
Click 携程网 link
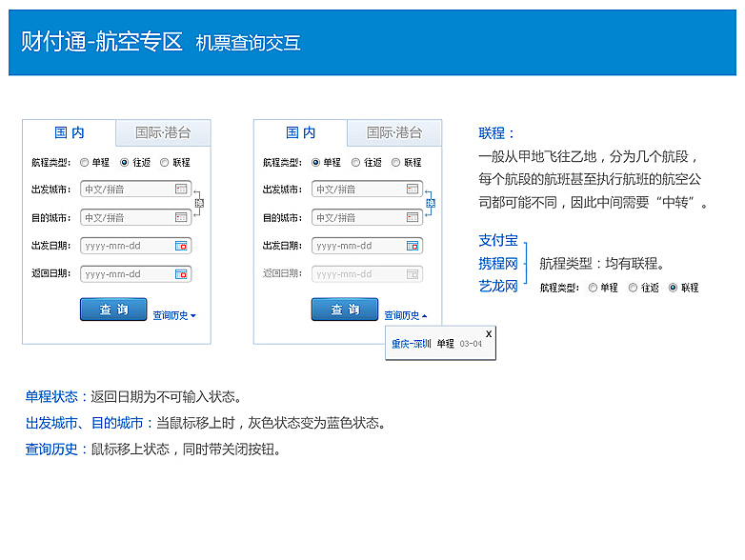coord(498,263)
